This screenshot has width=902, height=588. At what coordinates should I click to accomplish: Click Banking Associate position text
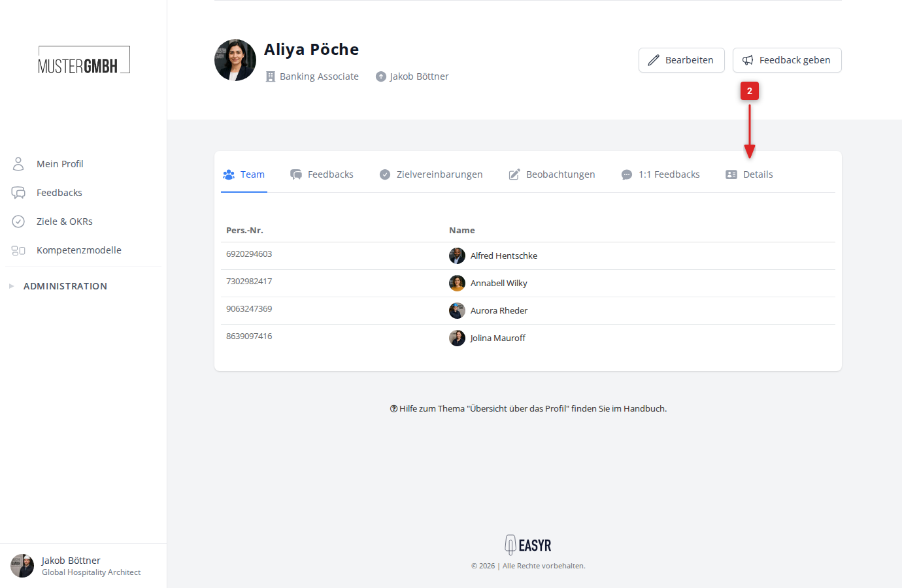tap(319, 76)
